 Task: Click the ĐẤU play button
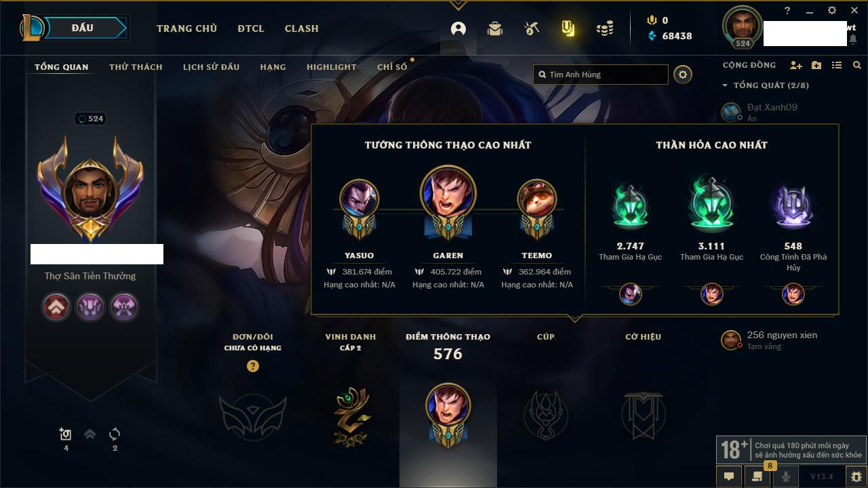(x=82, y=28)
